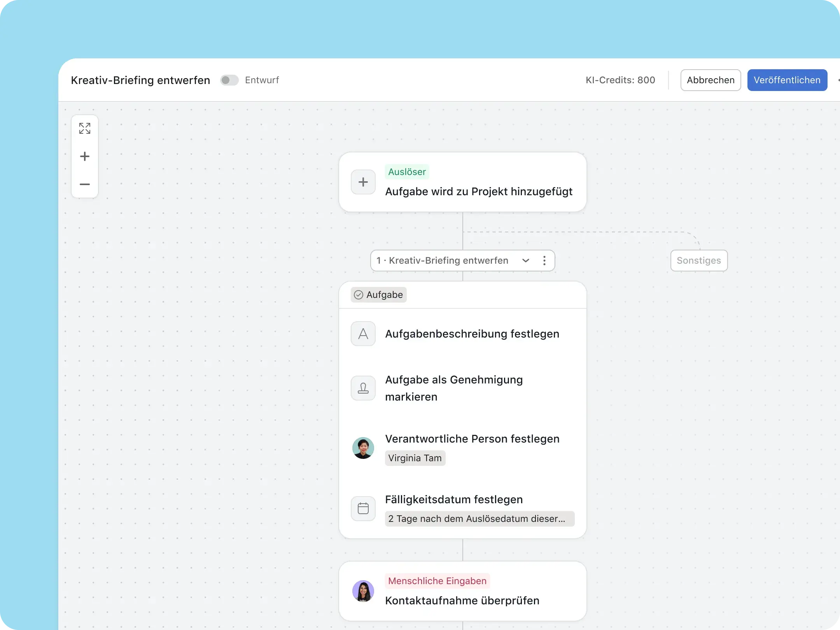Select 'Aufgabe wird zu Projekt hinzugefügt' trigger text

[x=479, y=192]
